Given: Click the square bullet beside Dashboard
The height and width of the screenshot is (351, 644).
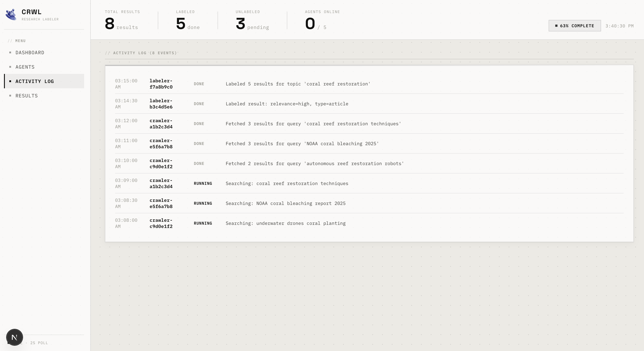Looking at the screenshot, I should coord(10,52).
